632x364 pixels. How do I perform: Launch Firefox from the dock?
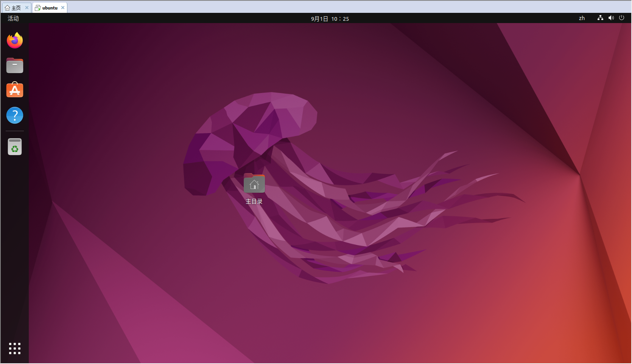click(x=15, y=40)
